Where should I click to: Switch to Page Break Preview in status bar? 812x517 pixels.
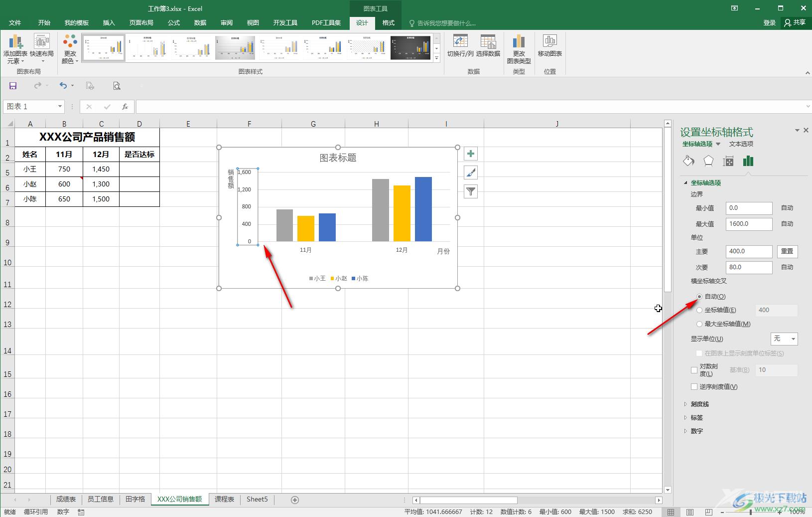(708, 512)
